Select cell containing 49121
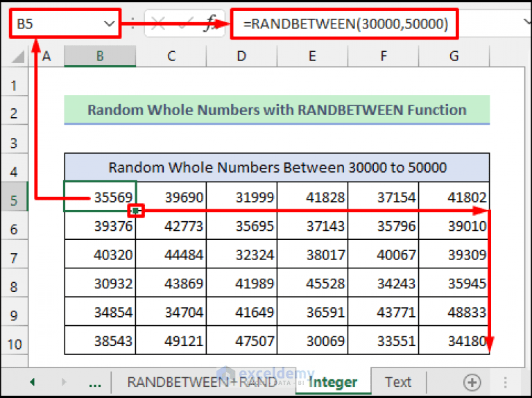 coord(171,340)
